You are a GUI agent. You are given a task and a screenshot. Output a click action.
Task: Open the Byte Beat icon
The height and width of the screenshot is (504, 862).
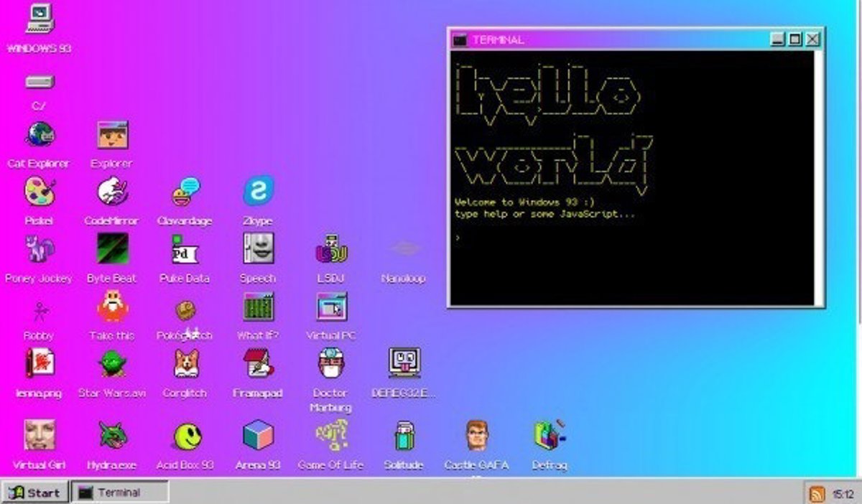coord(112,249)
